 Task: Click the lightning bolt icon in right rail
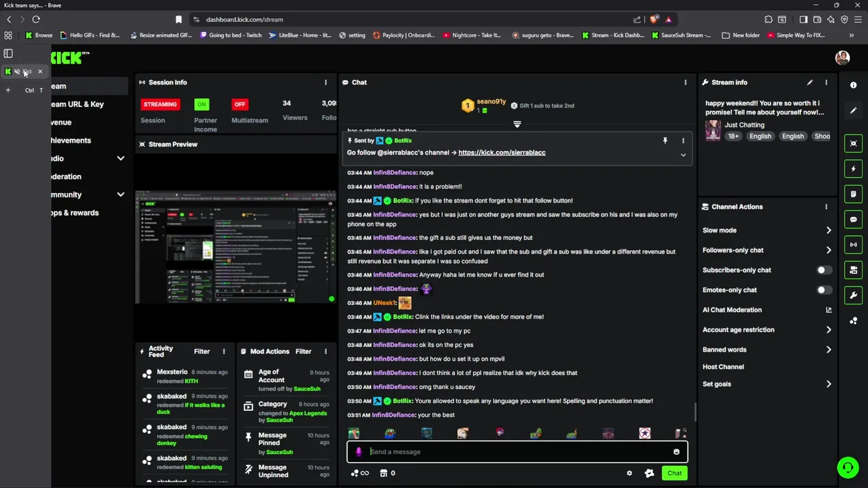pyautogui.click(x=853, y=169)
